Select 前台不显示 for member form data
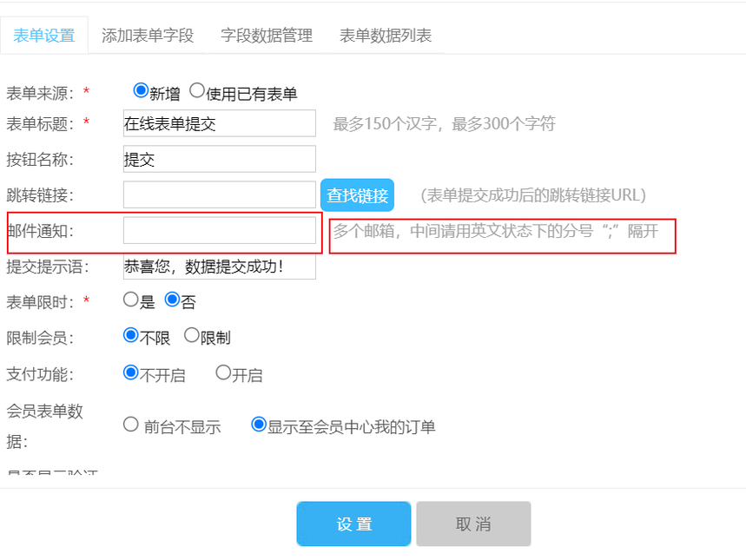 (x=131, y=425)
